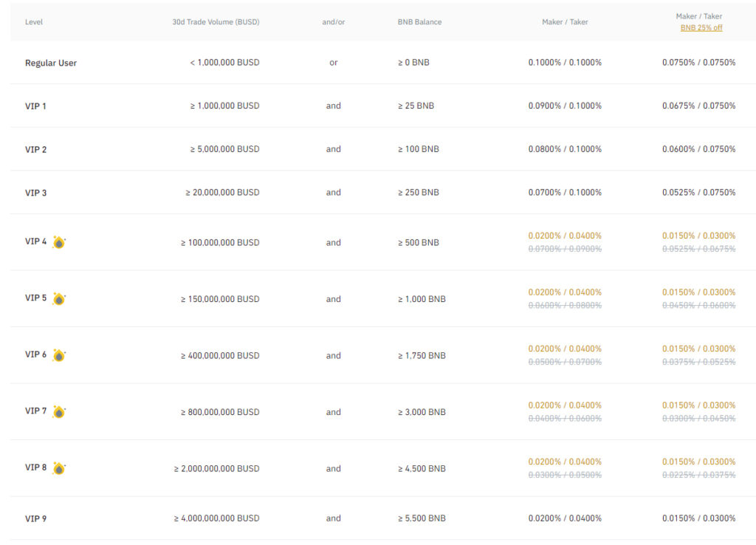The height and width of the screenshot is (545, 756).
Task: Click the badge icon beside VIP 4
Action: (x=59, y=242)
